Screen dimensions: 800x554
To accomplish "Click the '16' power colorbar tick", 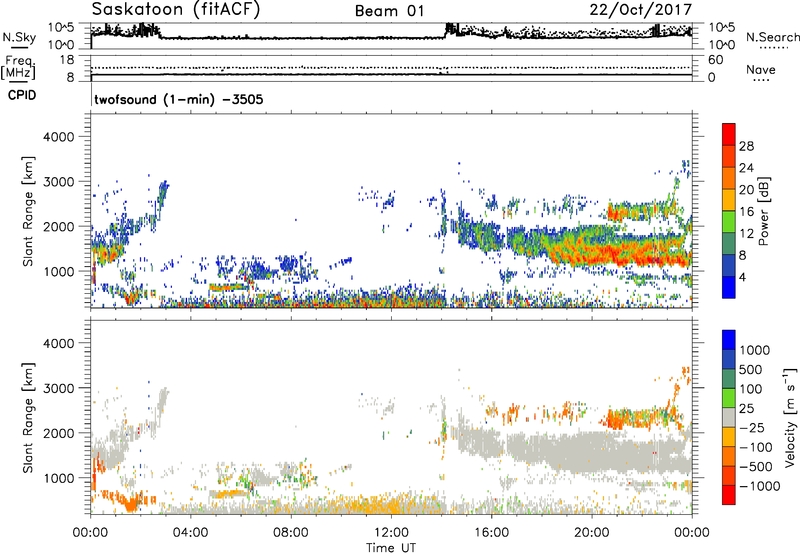I will click(x=746, y=212).
